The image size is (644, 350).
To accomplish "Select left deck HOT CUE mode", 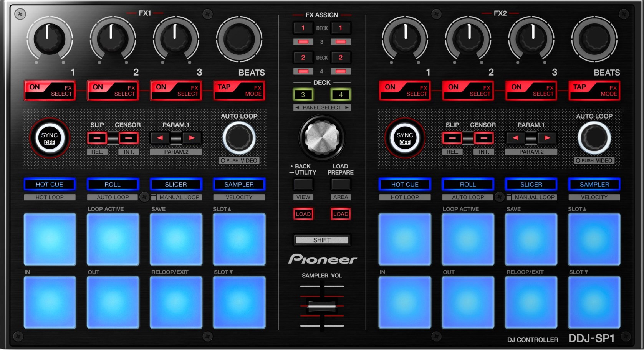I will click(x=50, y=185).
